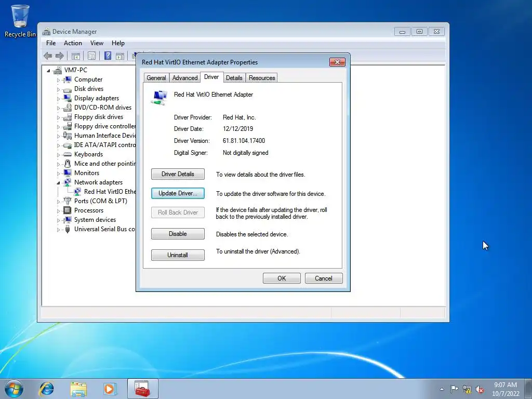This screenshot has width=532, height=399.
Task: Expand the Display adapters category
Action: (x=58, y=99)
